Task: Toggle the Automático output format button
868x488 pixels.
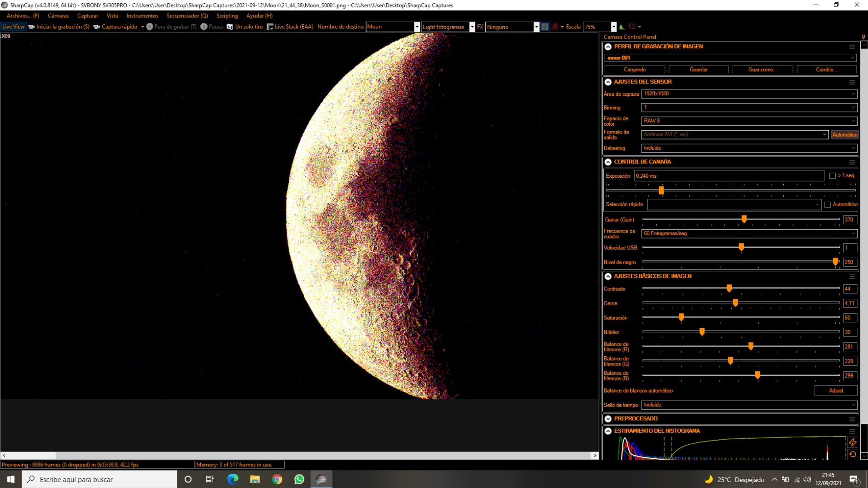Action: tap(845, 135)
